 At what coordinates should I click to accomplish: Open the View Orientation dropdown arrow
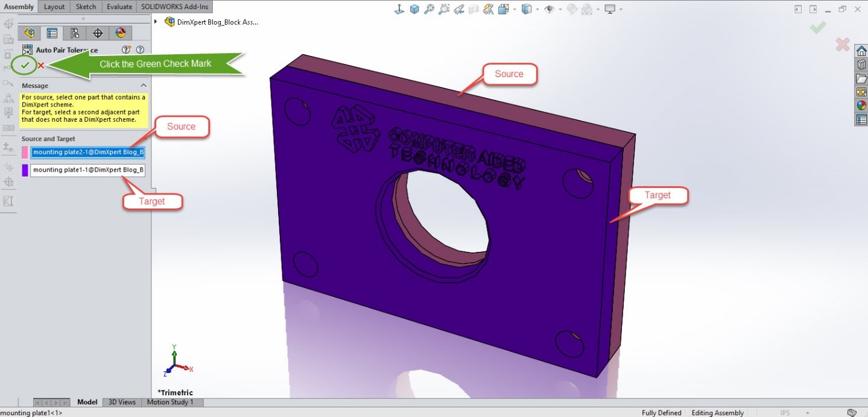[515, 10]
